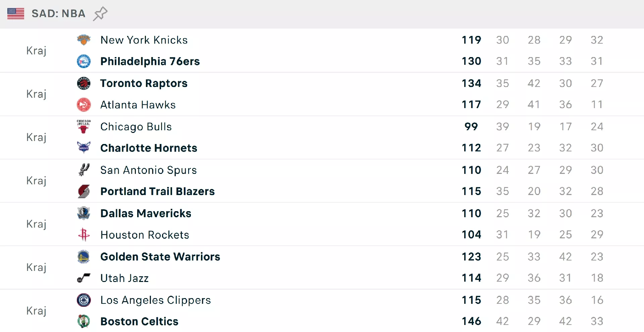This screenshot has height=332, width=644.
Task: Pin the SAD: NBA league
Action: point(100,14)
